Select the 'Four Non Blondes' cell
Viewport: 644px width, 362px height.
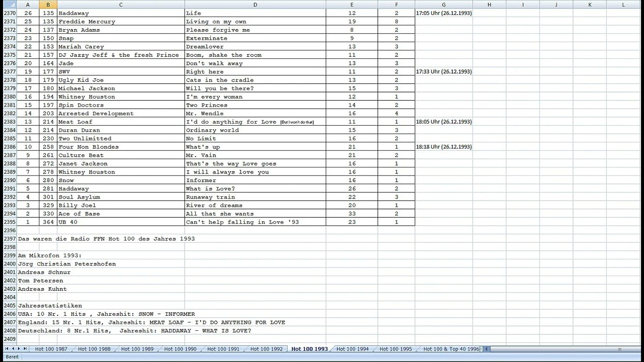(121, 147)
